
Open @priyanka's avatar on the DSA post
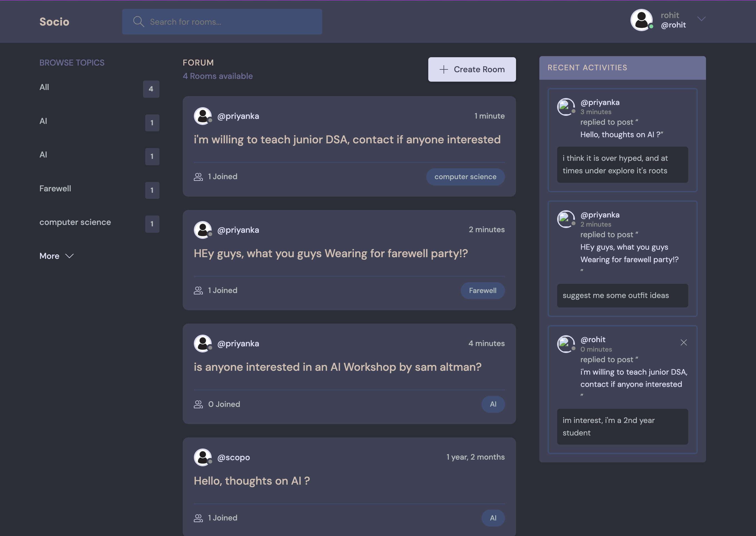click(203, 116)
